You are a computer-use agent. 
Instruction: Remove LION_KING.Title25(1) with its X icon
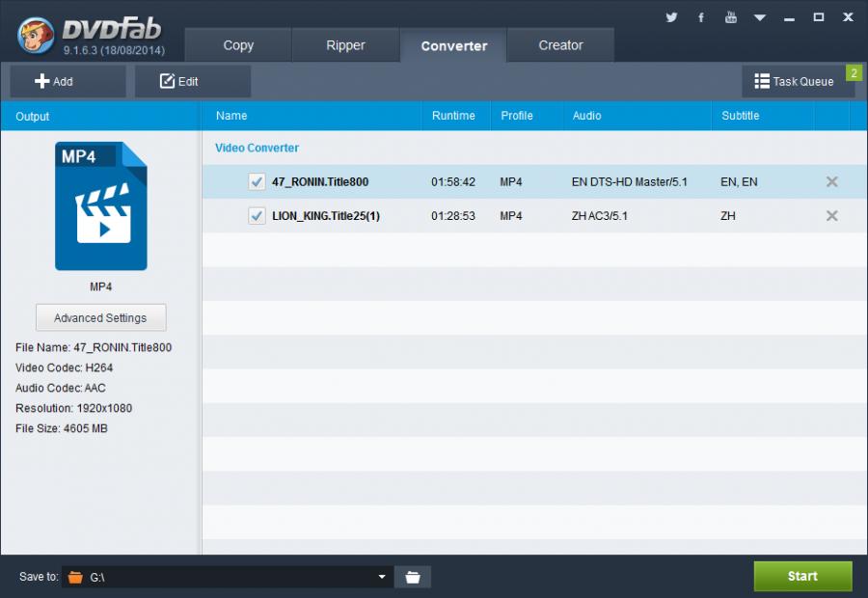click(831, 216)
